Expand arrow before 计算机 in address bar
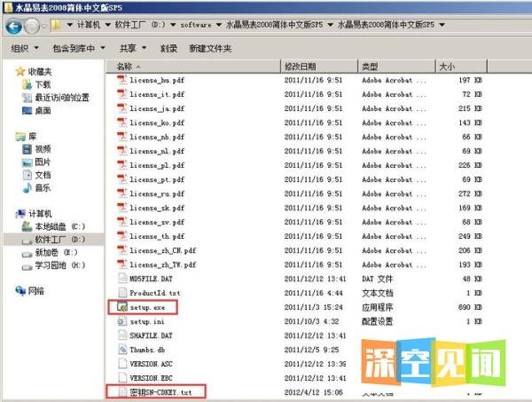532x402 pixels. coord(70,25)
